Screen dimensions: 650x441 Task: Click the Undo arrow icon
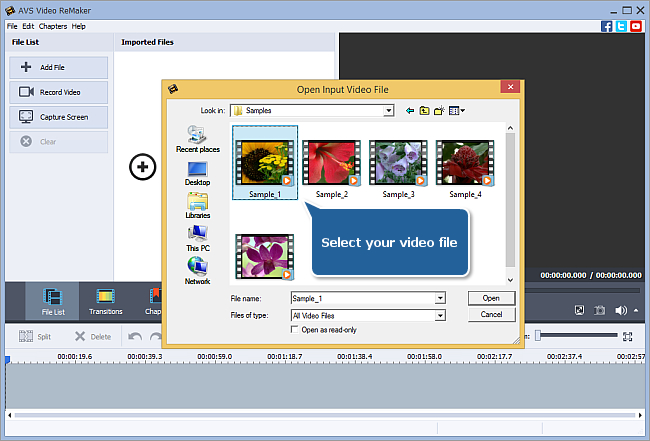point(135,337)
